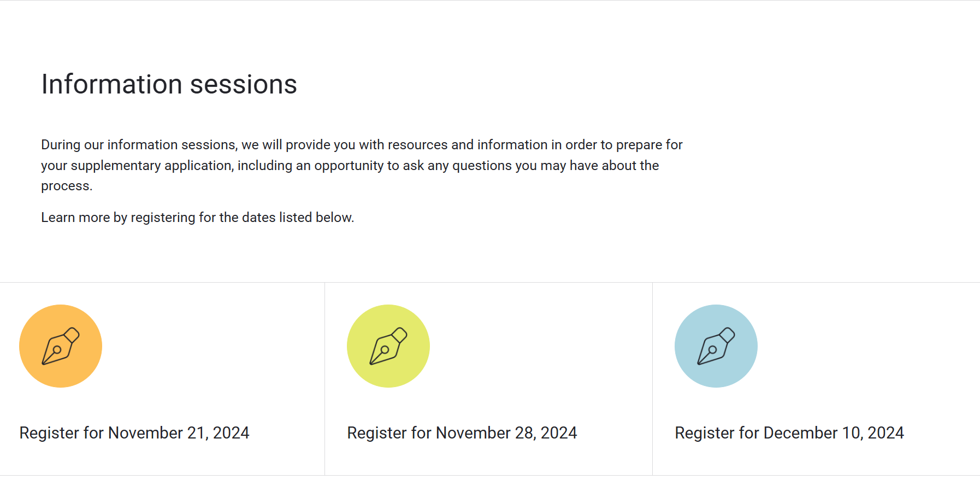Viewport: 980px width, 497px height.
Task: Register for November 21, 2024 session
Action: click(134, 432)
